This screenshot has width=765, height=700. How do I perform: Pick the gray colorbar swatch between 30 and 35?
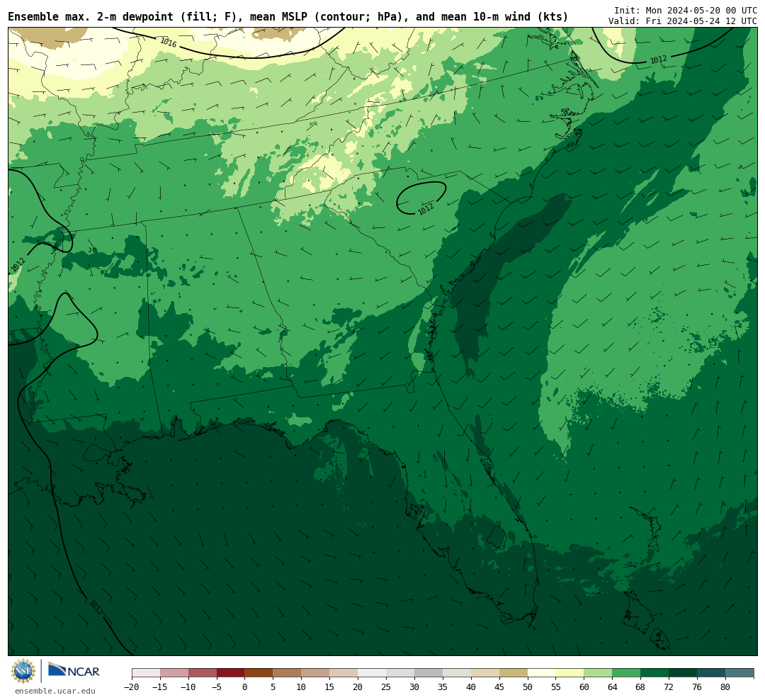(429, 673)
